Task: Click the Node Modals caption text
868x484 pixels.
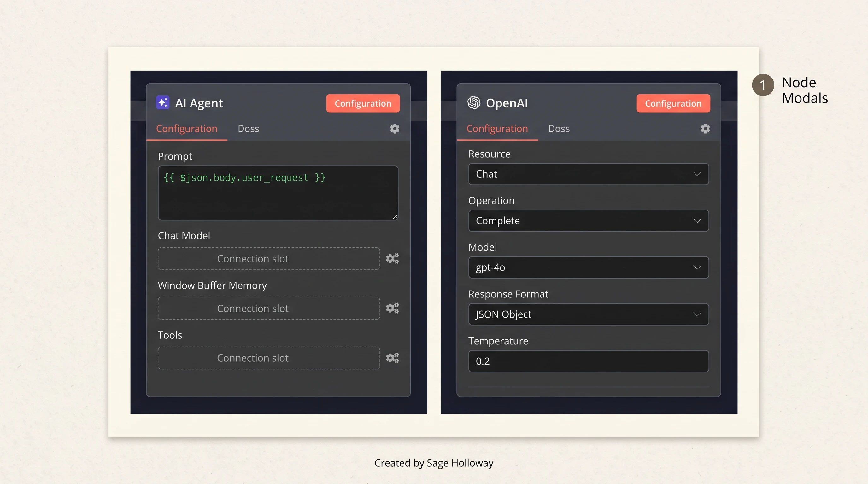Action: tap(805, 90)
